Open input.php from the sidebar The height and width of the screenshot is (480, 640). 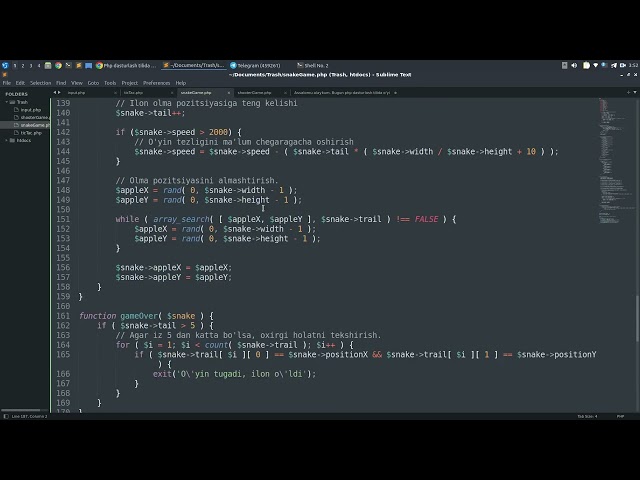[31, 110]
